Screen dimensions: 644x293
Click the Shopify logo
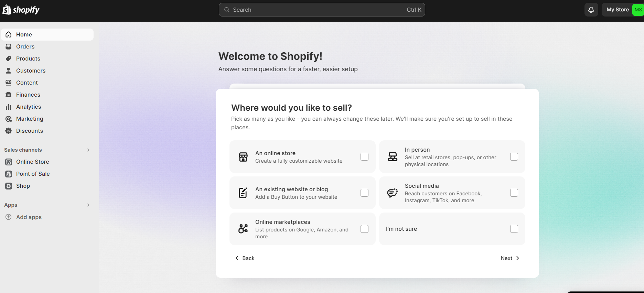pos(21,10)
